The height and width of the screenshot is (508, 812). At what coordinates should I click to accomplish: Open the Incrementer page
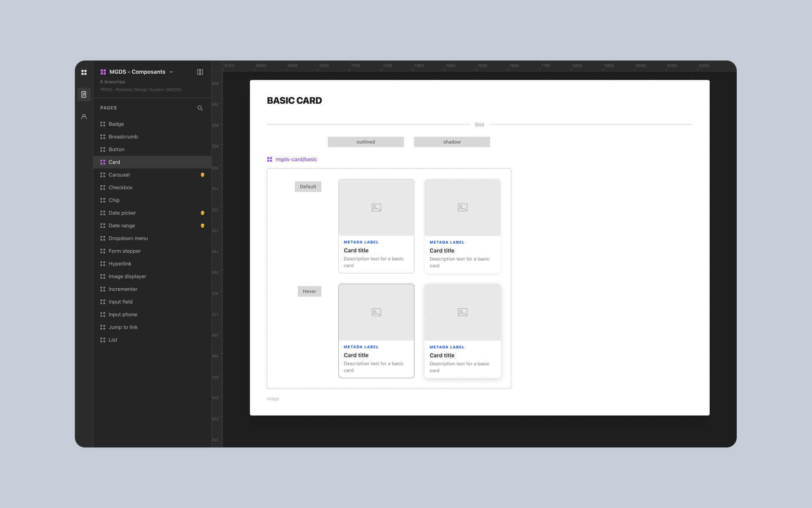coord(152,289)
